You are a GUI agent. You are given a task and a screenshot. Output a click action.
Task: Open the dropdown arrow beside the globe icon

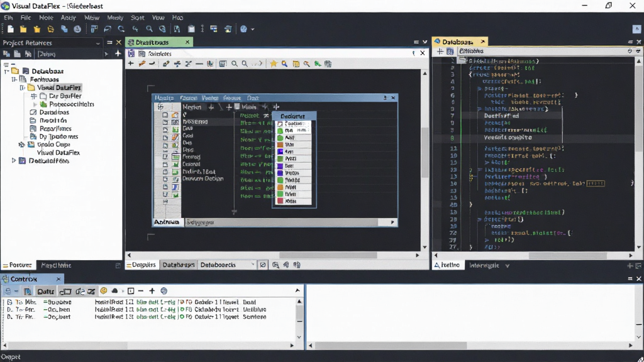click(x=253, y=30)
